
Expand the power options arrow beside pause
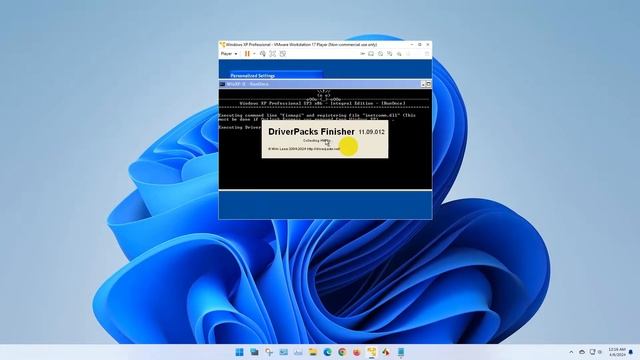[254, 54]
